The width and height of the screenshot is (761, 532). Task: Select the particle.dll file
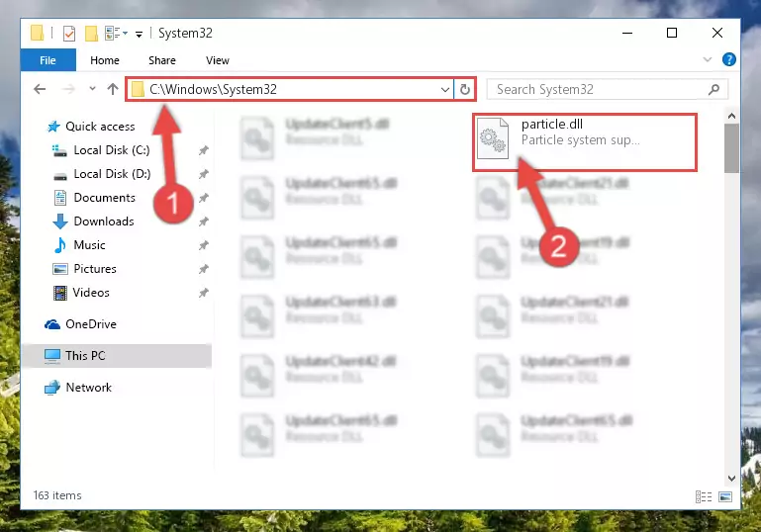coord(585,142)
